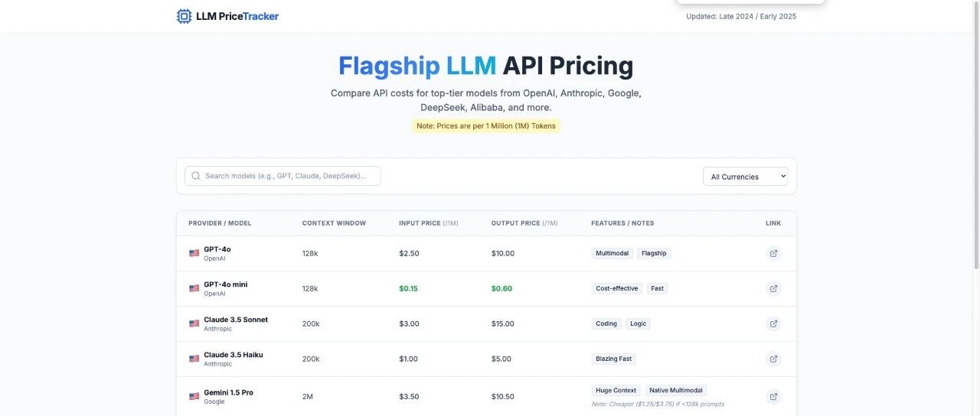Open the external link icon for Claude 3.5 Sonnet
The width and height of the screenshot is (980, 416).
click(773, 323)
